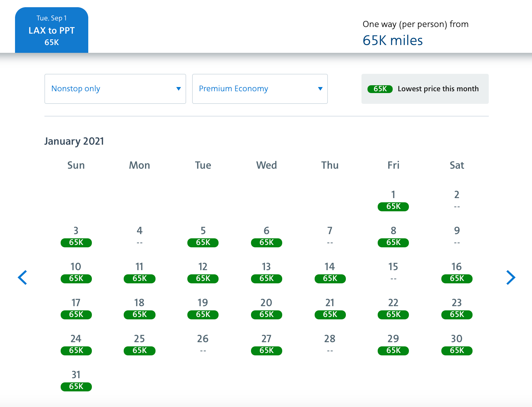
Task: Pick January 31 on the calendar
Action: click(x=76, y=381)
